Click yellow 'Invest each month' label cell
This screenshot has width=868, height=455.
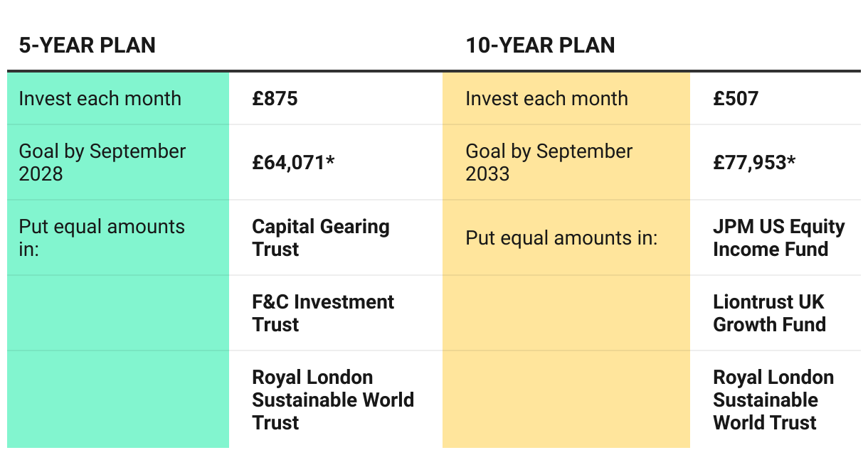click(x=566, y=98)
